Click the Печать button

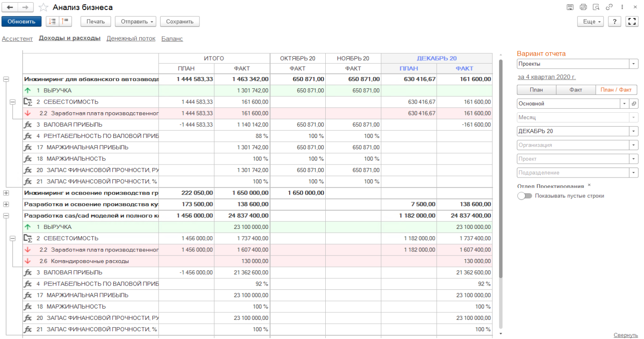[96, 21]
